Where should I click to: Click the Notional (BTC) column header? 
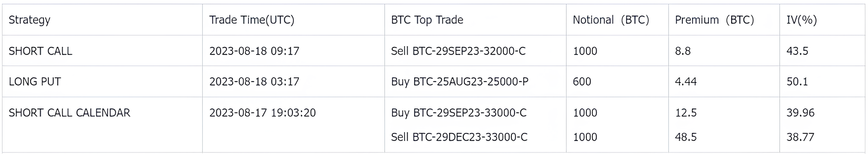(611, 20)
